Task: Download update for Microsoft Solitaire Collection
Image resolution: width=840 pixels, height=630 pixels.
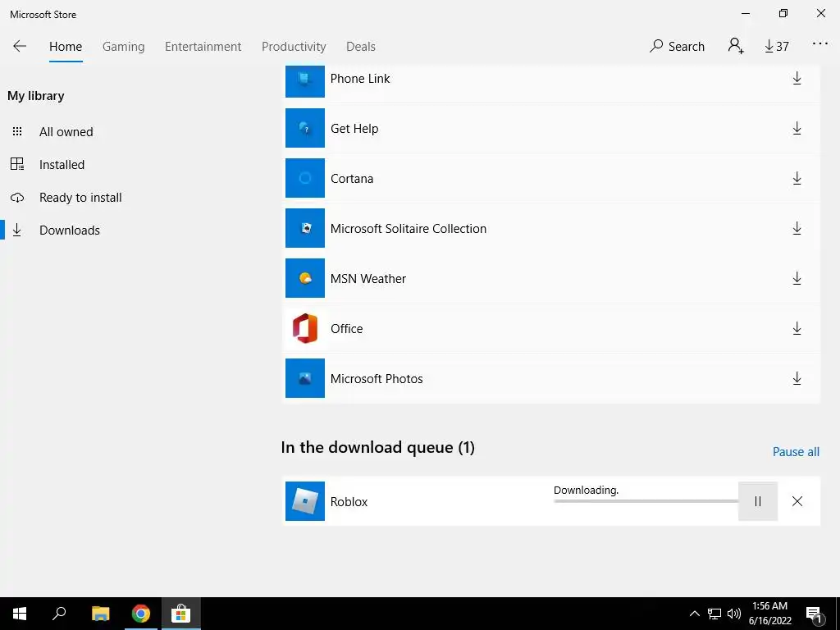Action: [797, 228]
